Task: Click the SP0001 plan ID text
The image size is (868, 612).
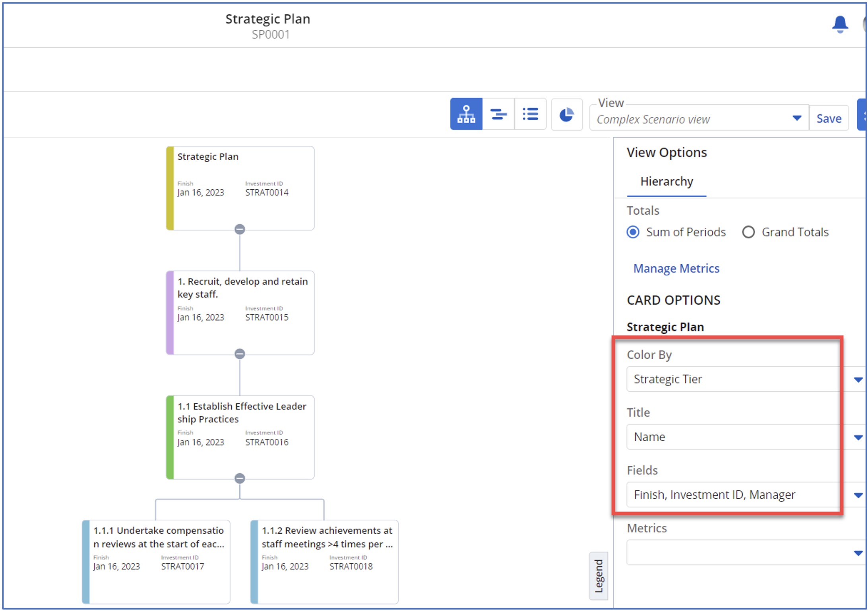Action: click(271, 35)
